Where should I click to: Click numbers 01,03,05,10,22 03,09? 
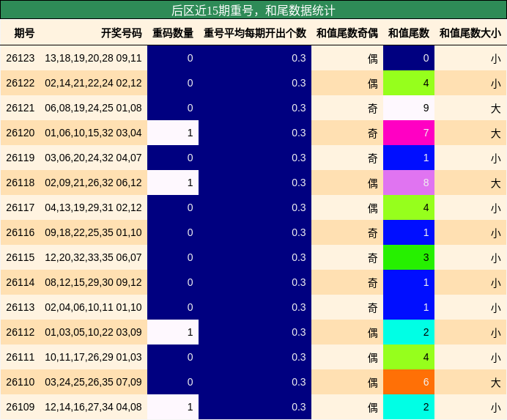coord(93,332)
